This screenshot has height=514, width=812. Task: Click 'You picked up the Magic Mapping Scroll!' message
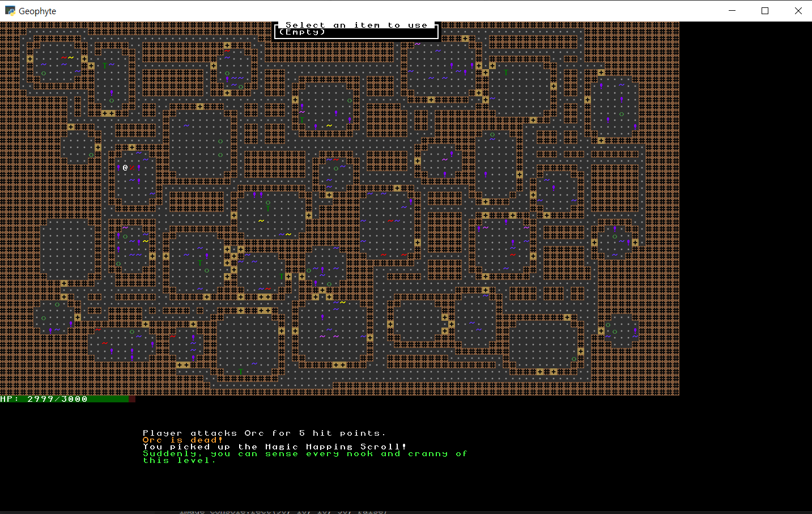[x=274, y=447]
